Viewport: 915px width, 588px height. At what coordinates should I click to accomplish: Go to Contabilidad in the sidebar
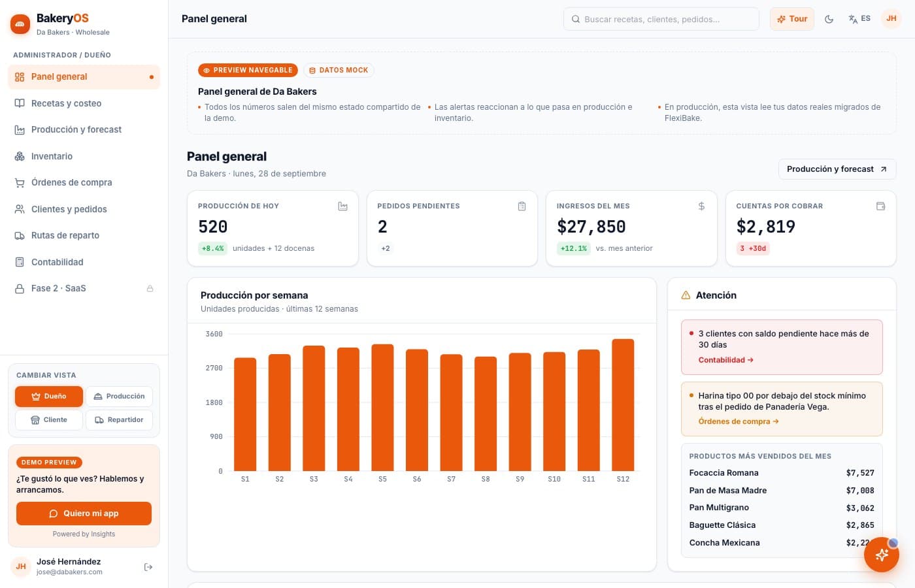click(x=84, y=262)
